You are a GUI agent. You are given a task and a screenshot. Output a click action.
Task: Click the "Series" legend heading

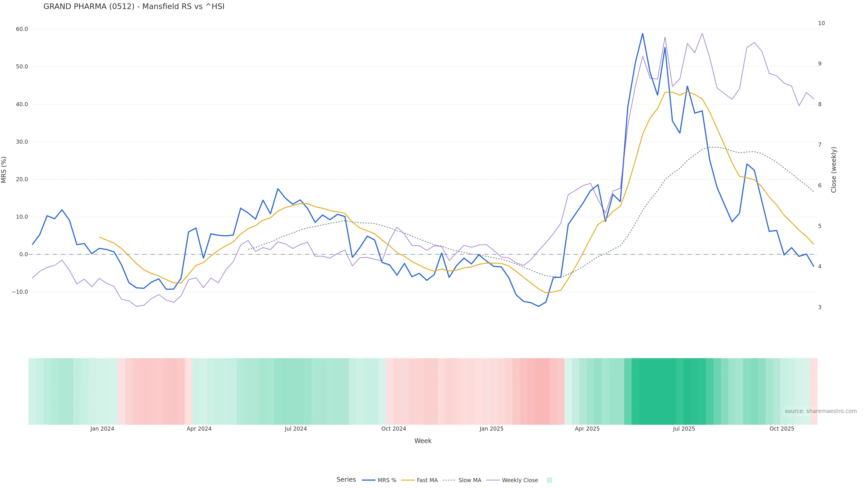tap(346, 480)
